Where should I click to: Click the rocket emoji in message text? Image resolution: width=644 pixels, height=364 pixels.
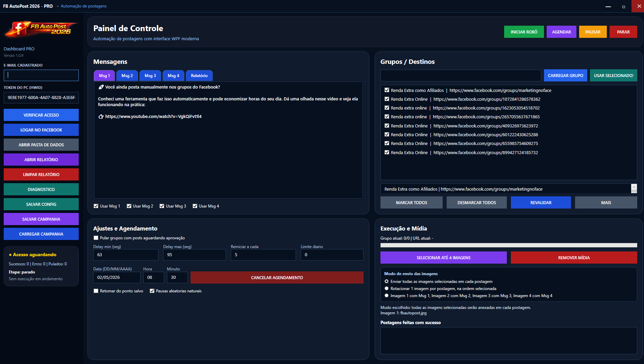click(x=101, y=87)
